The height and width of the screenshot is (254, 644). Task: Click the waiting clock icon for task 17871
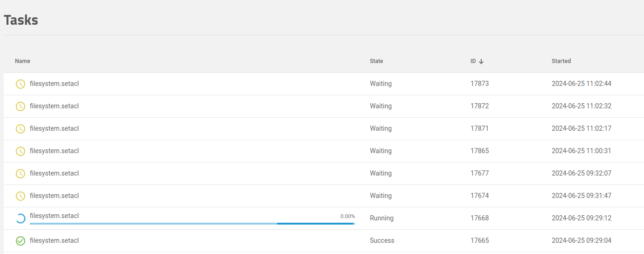(21, 129)
